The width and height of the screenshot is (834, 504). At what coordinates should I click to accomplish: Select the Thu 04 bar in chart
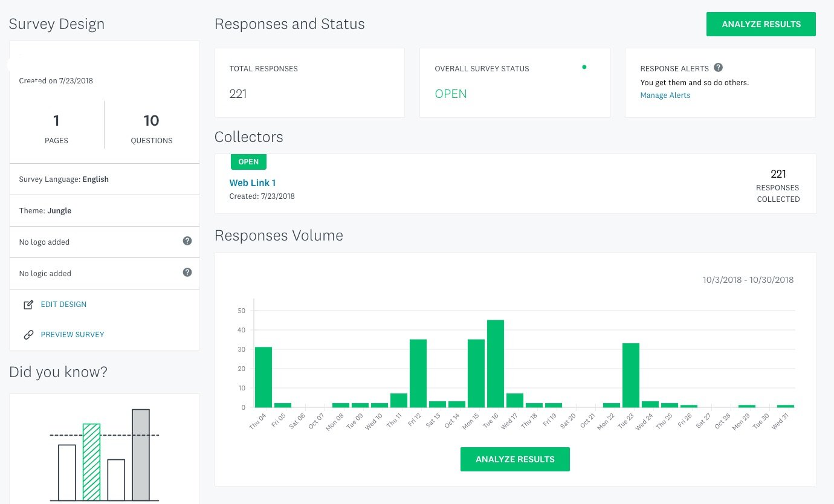point(263,377)
